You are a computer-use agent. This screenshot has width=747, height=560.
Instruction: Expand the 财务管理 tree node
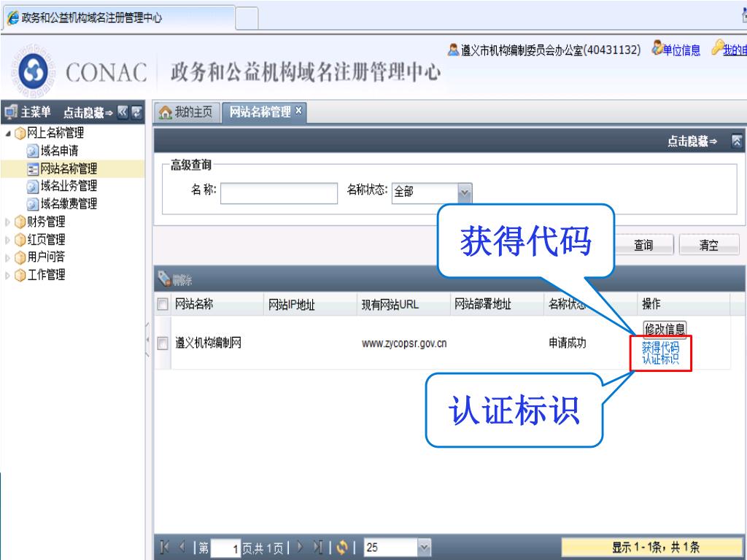point(7,222)
